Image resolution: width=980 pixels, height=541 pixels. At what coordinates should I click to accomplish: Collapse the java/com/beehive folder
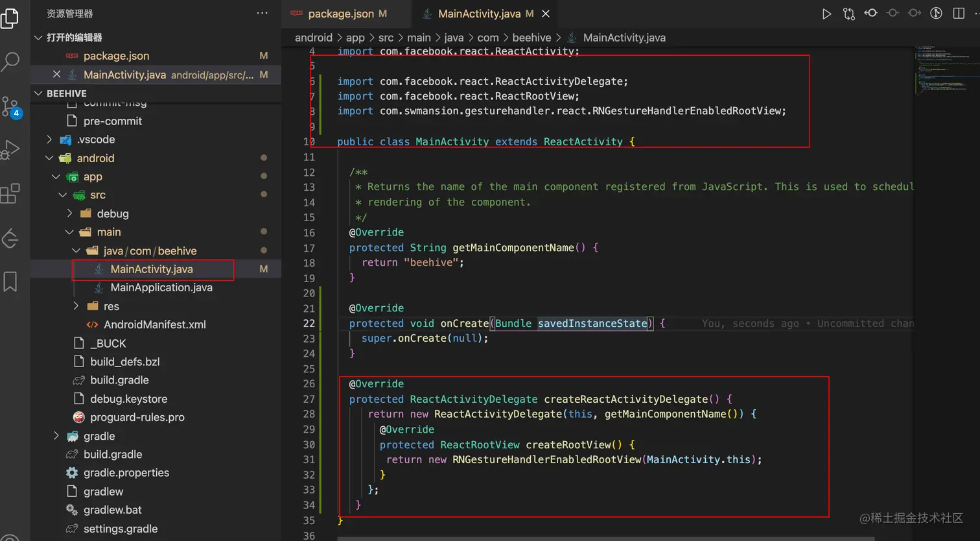point(76,250)
